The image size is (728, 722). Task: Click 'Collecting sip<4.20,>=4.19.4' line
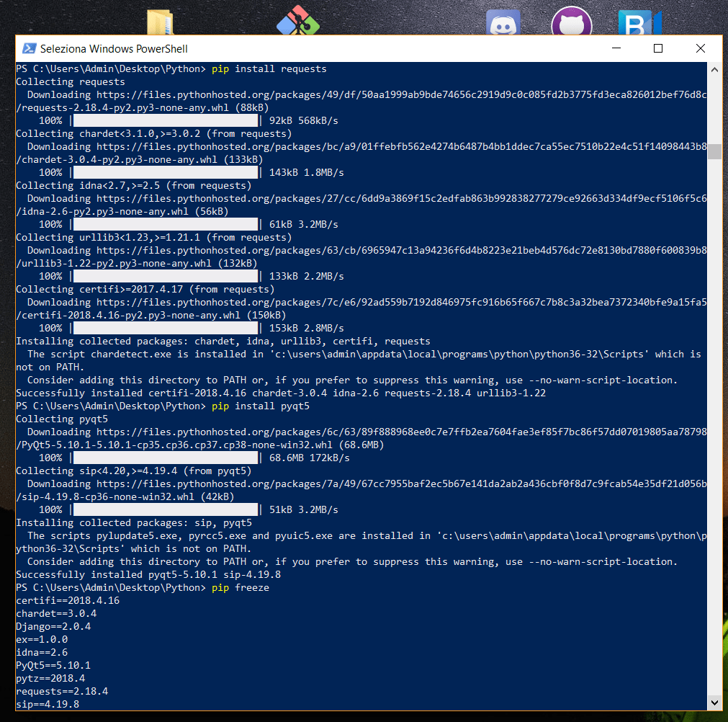pyautogui.click(x=134, y=471)
